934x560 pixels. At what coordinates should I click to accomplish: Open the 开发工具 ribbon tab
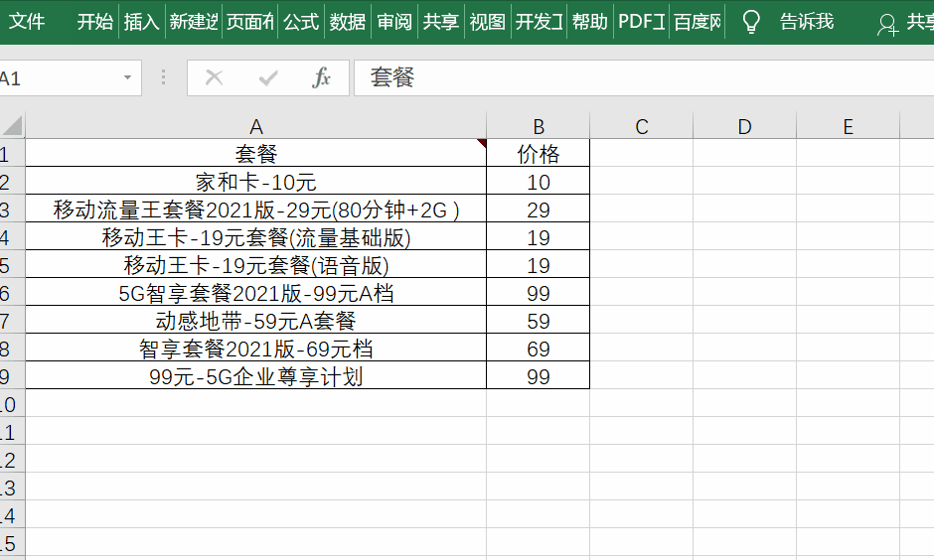540,22
